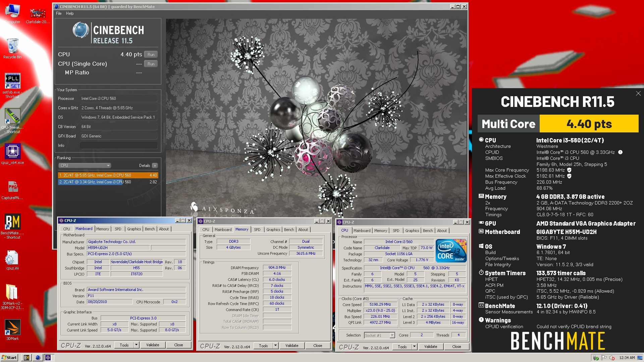This screenshot has width=644, height=362.
Task: Click the Info input field in Cinebench
Action: point(118,145)
